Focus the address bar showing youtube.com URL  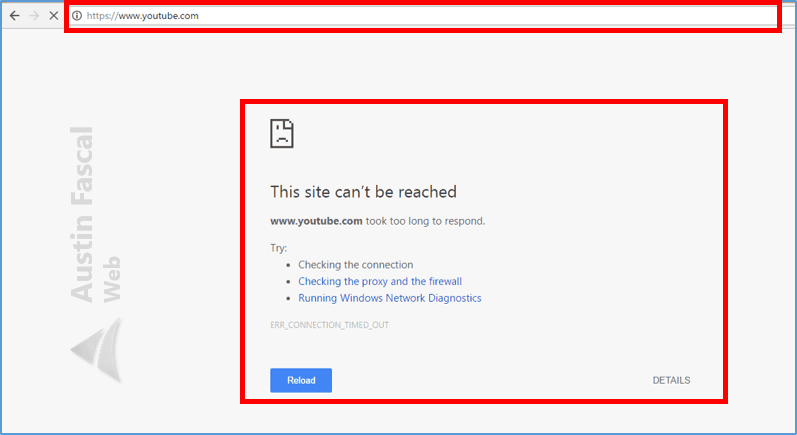pyautogui.click(x=423, y=16)
